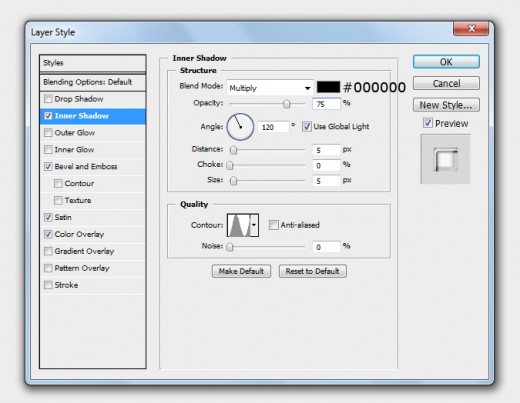This screenshot has width=520, height=403.
Task: Enable the Pattern Overlay checkbox
Action: pyautogui.click(x=48, y=268)
